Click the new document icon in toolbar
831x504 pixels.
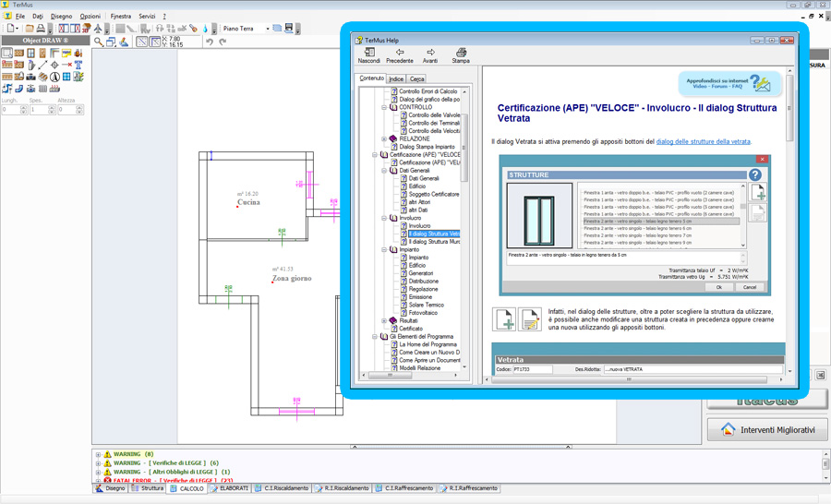(x=10, y=28)
